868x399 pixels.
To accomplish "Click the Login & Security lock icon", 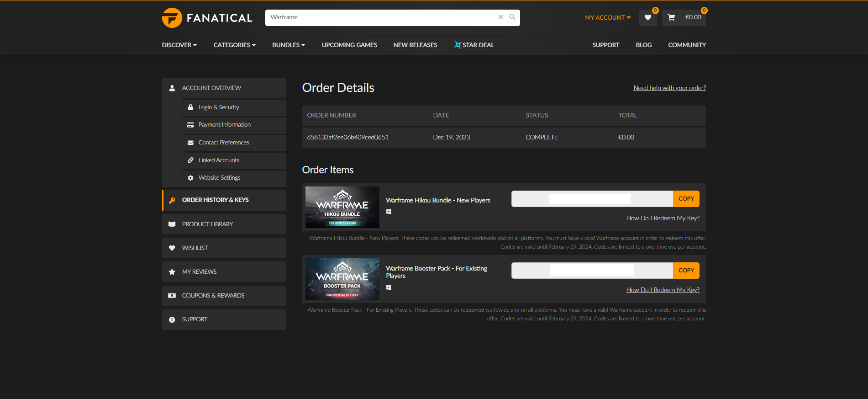I will click(190, 107).
